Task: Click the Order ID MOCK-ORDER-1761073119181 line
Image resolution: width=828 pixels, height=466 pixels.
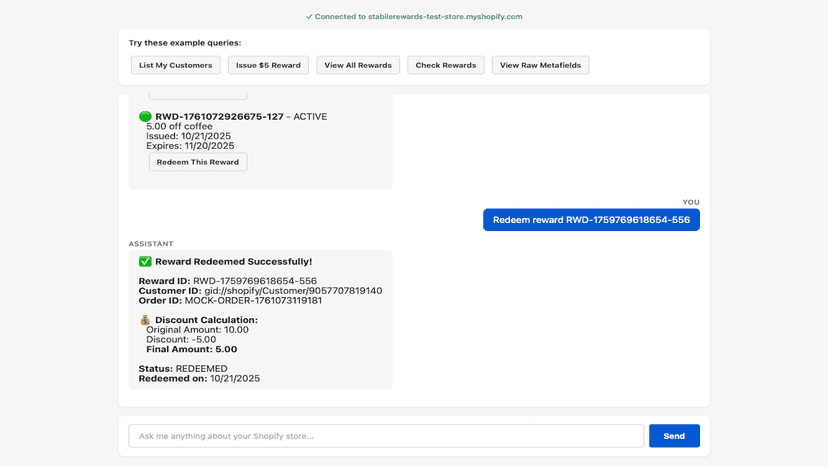Action: coord(230,301)
